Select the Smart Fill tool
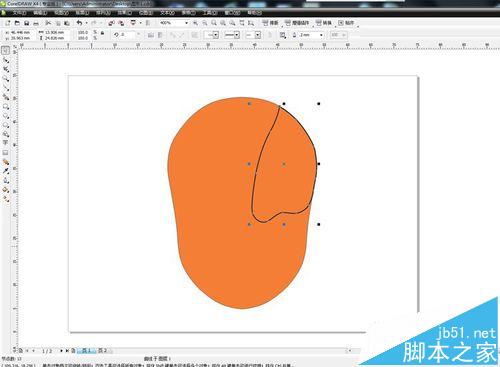This screenshot has height=367, width=500. click(x=5, y=97)
